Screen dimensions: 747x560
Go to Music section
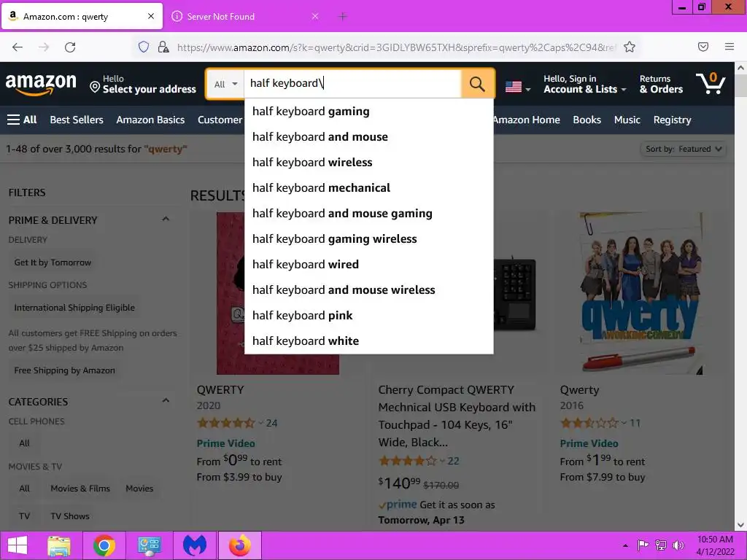627,120
